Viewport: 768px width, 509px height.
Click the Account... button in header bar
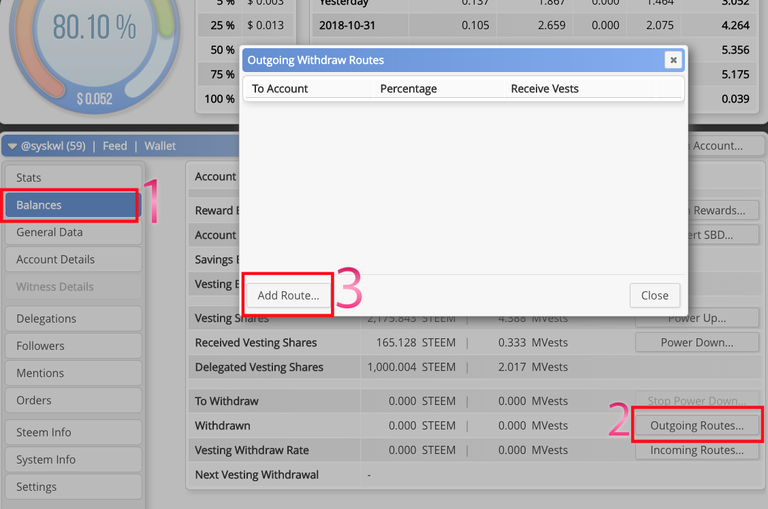[724, 146]
